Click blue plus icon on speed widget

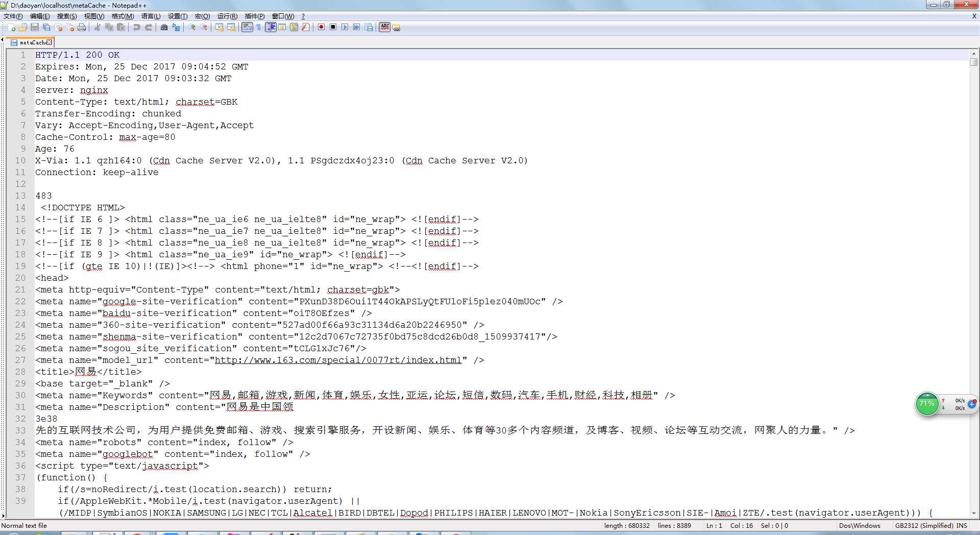coord(972,404)
